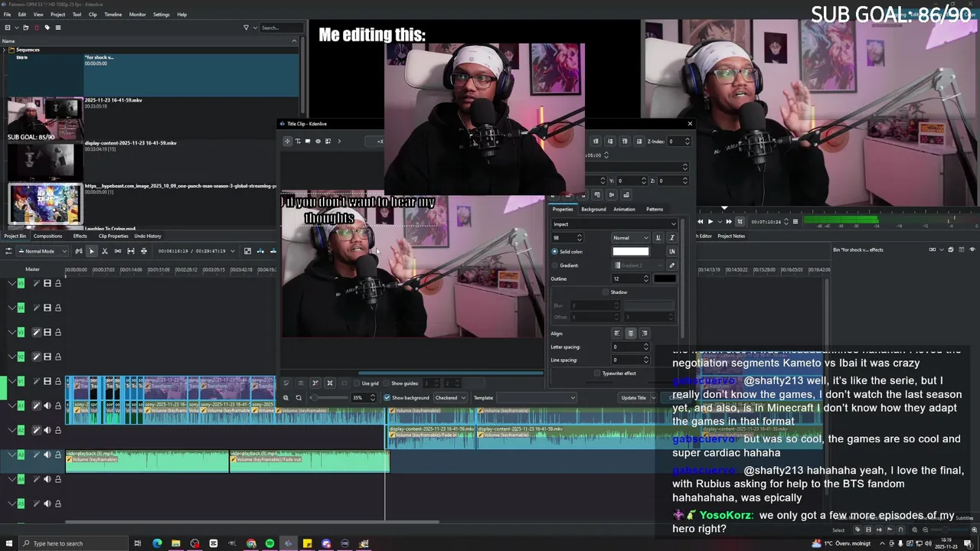Switch to the Compositions tab
The image size is (980, 551).
click(x=47, y=236)
